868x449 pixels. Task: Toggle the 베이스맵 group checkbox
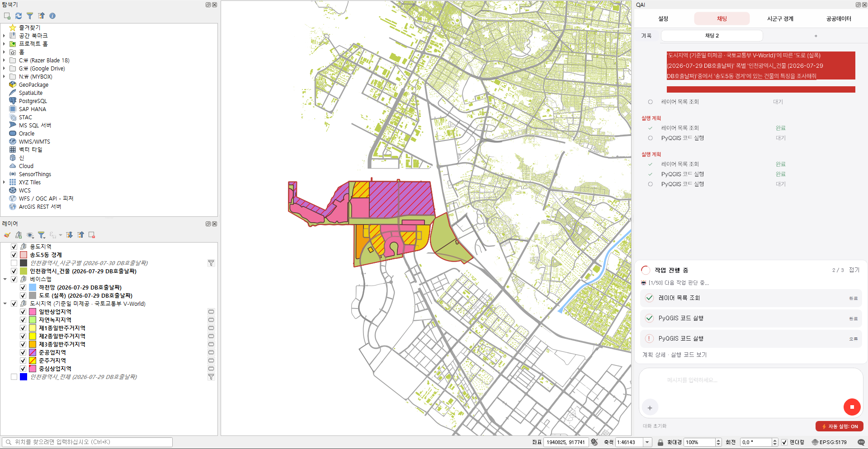click(14, 279)
